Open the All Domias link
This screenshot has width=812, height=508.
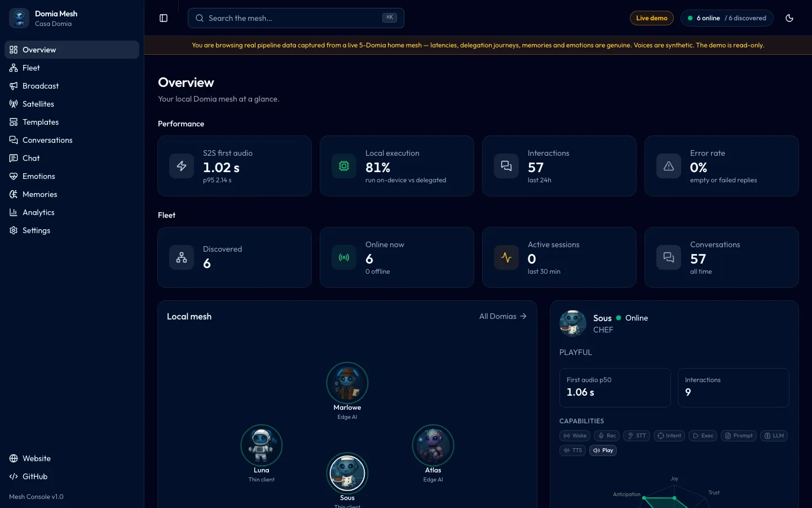click(x=503, y=316)
